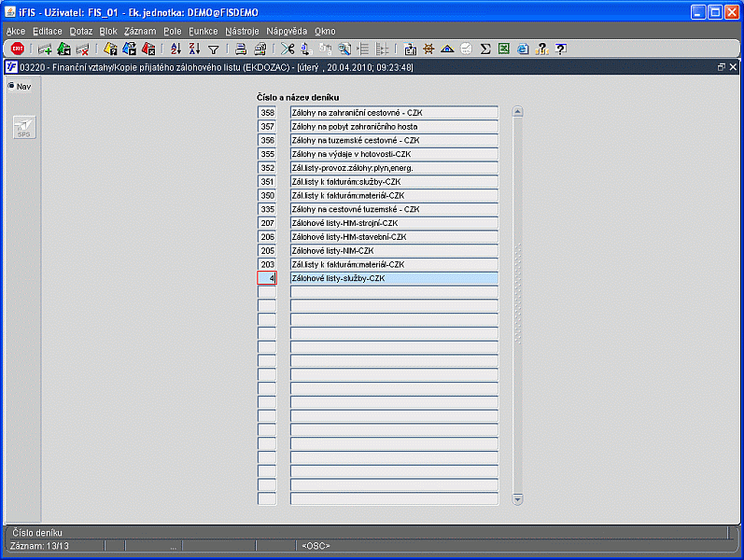The height and width of the screenshot is (560, 744).
Task: Select row 'Zálohy na pobyt zahraničního hosta'
Action: pos(394,126)
